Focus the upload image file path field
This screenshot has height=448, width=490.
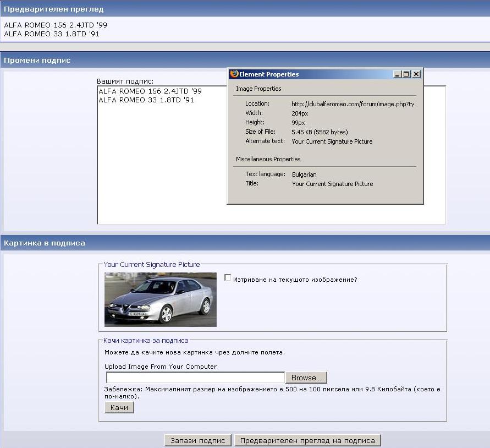point(195,378)
